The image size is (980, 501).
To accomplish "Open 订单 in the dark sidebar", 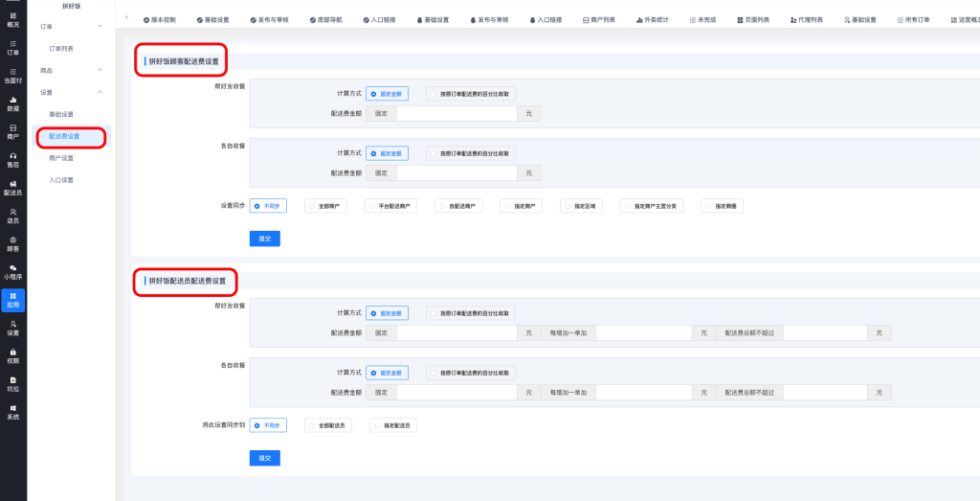I will [12, 48].
